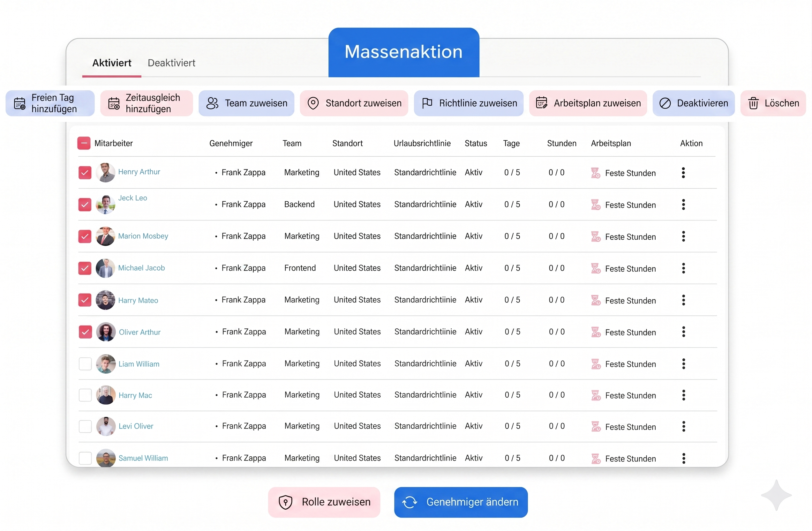Click Harry Mateo's avatar thumbnail

105,300
